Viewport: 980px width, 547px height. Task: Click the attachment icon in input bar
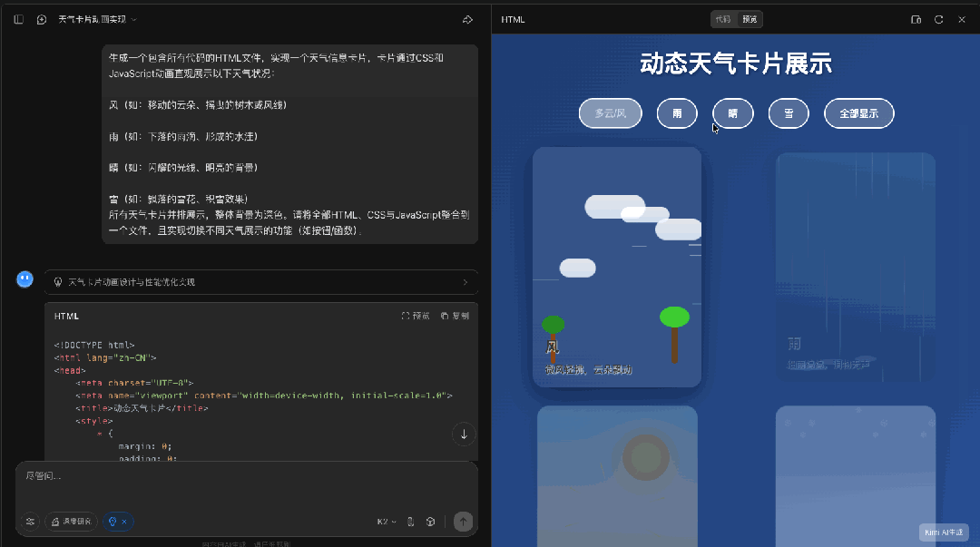411,522
